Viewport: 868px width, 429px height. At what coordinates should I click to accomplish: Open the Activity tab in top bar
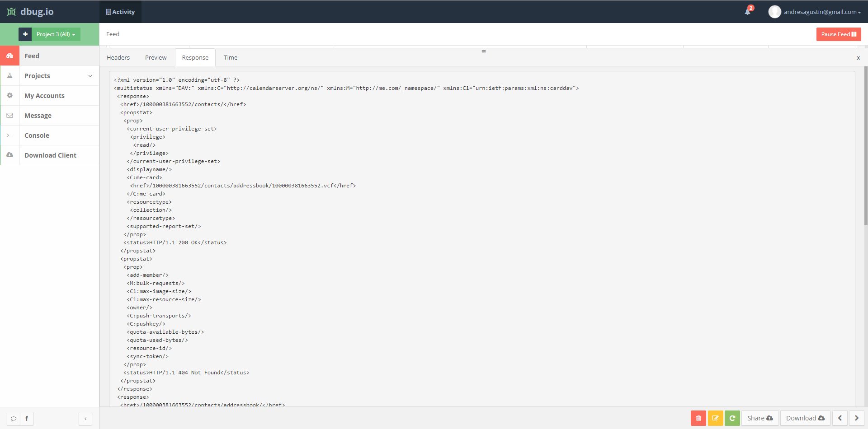pos(120,12)
